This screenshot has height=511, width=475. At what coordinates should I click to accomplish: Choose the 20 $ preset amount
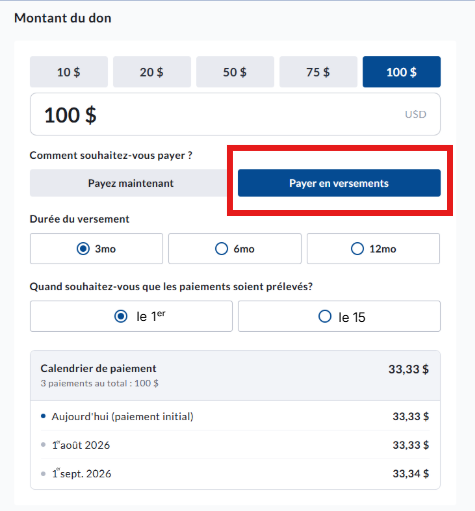pyautogui.click(x=152, y=72)
